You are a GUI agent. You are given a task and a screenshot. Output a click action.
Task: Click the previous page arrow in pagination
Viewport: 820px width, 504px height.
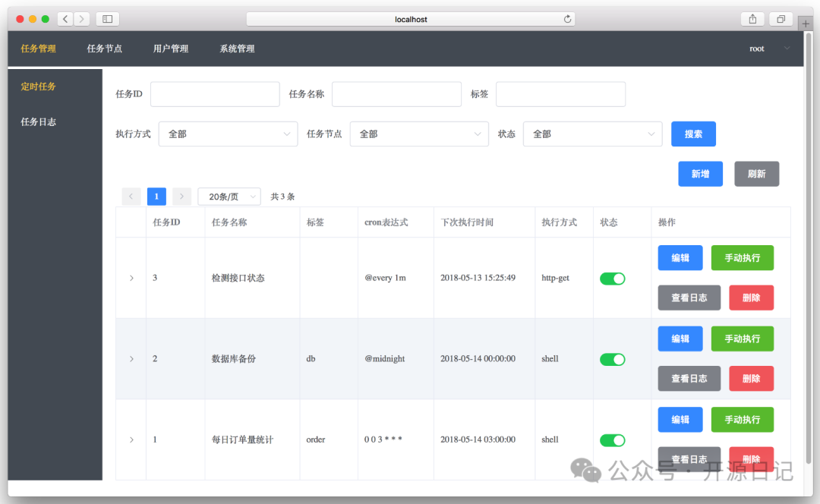coord(131,196)
